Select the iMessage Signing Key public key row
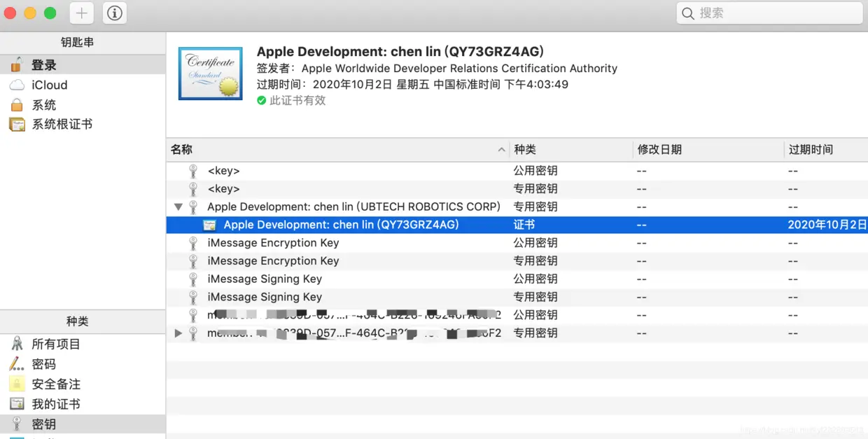Viewport: 868px width, 439px height. coord(517,279)
